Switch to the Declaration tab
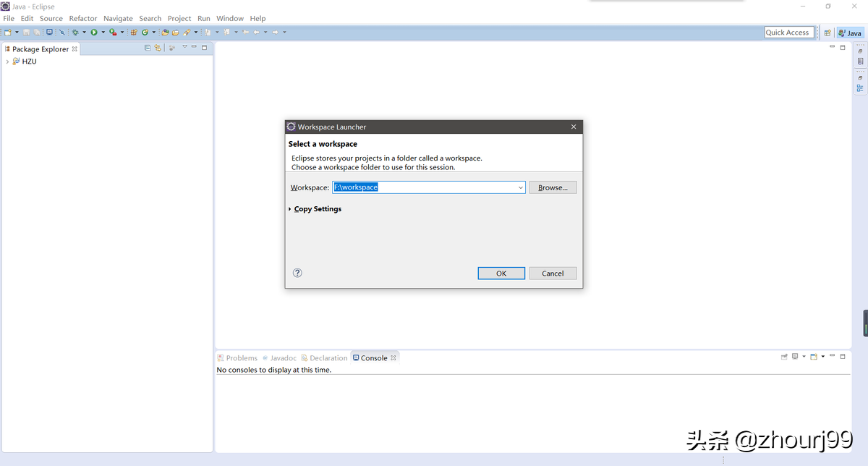This screenshot has height=466, width=868. click(325, 357)
